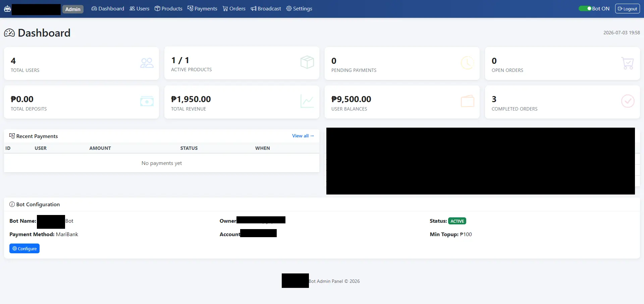Click the Open Orders cart icon
The width and height of the screenshot is (644, 304).
(x=628, y=63)
